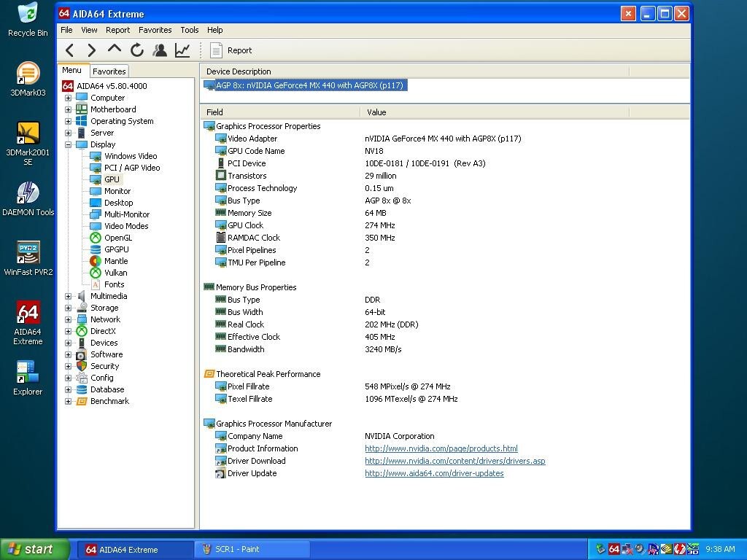Open the 3DMark2001 SE desktop icon
This screenshot has height=560, width=747.
point(28,144)
